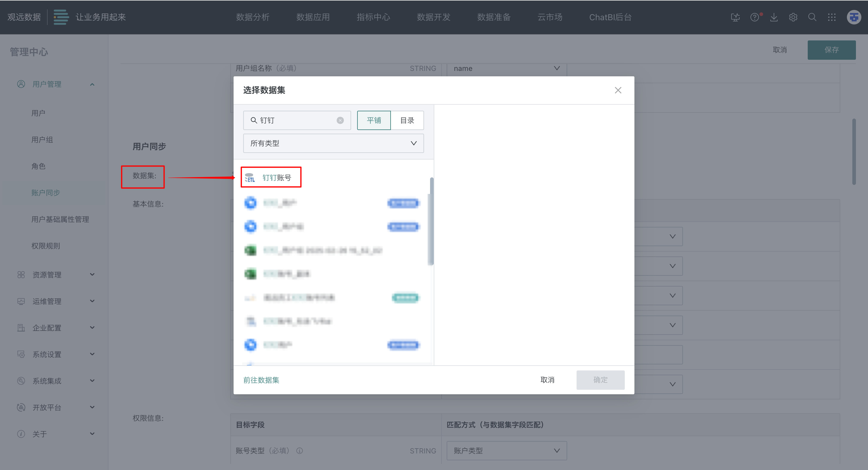Screen dimensions: 868x470
Task: Click the dataset list scrollbar
Action: (431, 221)
